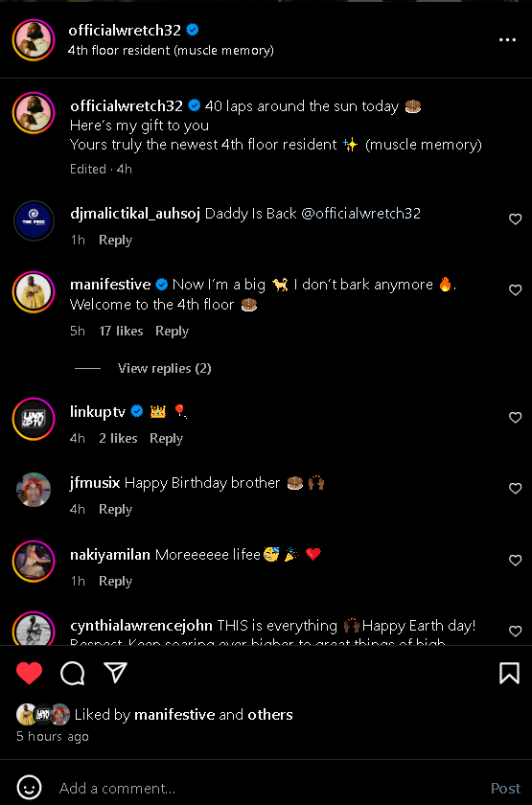View 17 likes on manifestive's comment
The image size is (532, 805).
(x=121, y=332)
